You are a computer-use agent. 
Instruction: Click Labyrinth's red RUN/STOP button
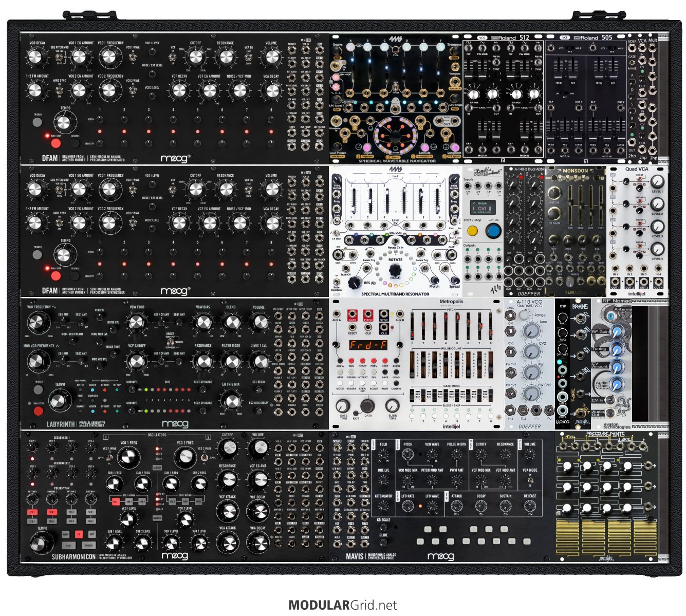[x=39, y=410]
